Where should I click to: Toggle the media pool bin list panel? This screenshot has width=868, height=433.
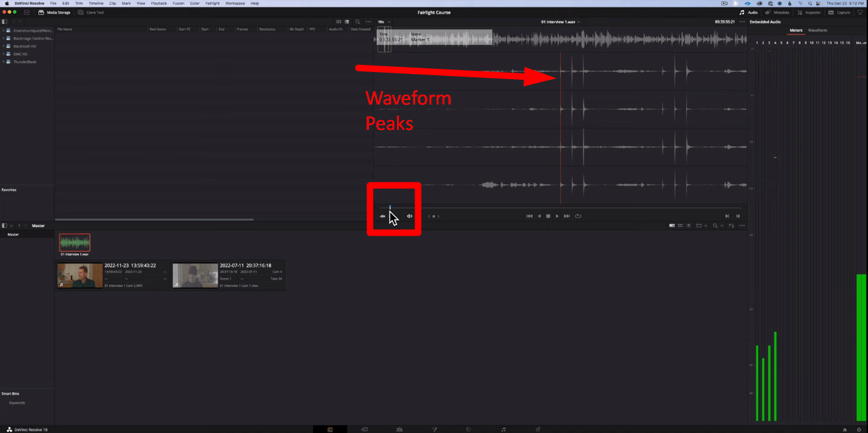point(5,225)
